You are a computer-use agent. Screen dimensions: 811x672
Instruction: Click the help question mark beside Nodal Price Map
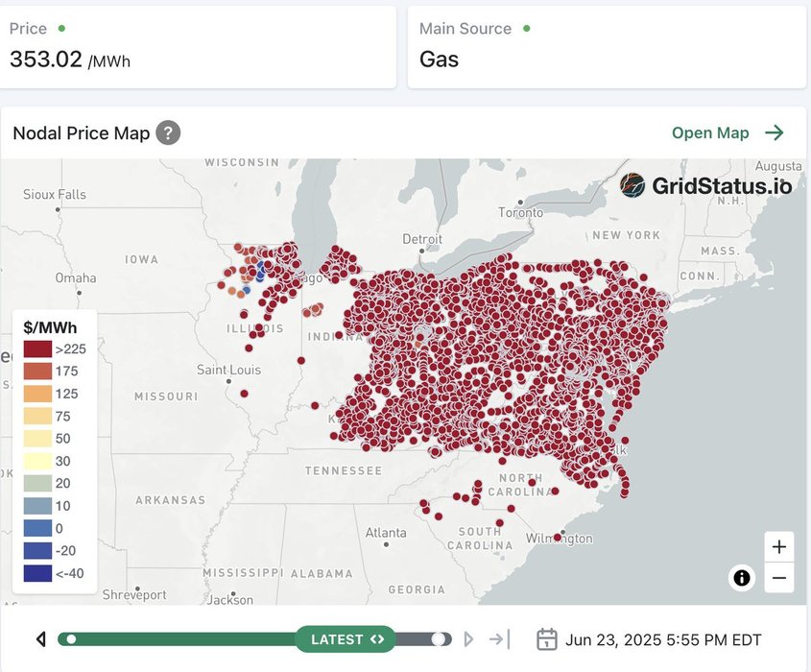click(x=168, y=132)
